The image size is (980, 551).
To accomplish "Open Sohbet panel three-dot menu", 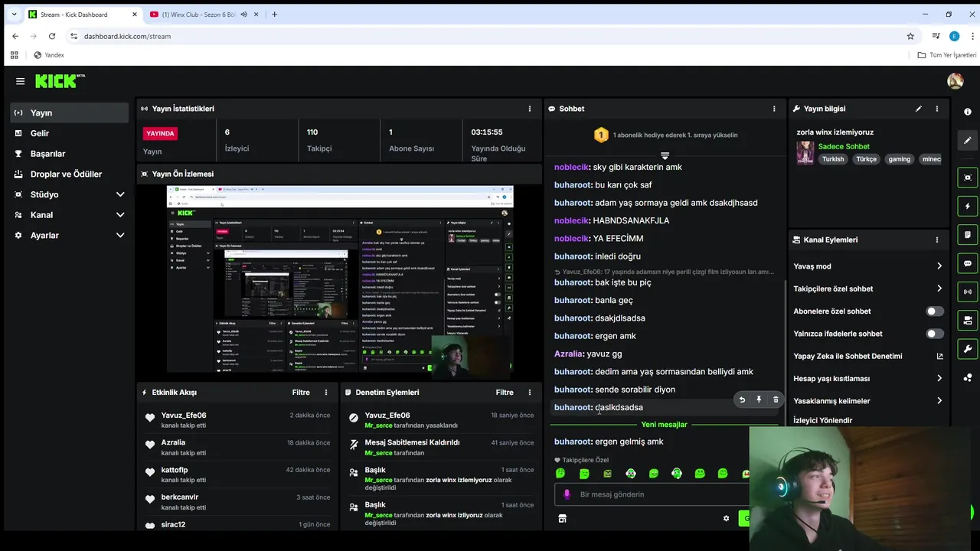I will click(774, 109).
